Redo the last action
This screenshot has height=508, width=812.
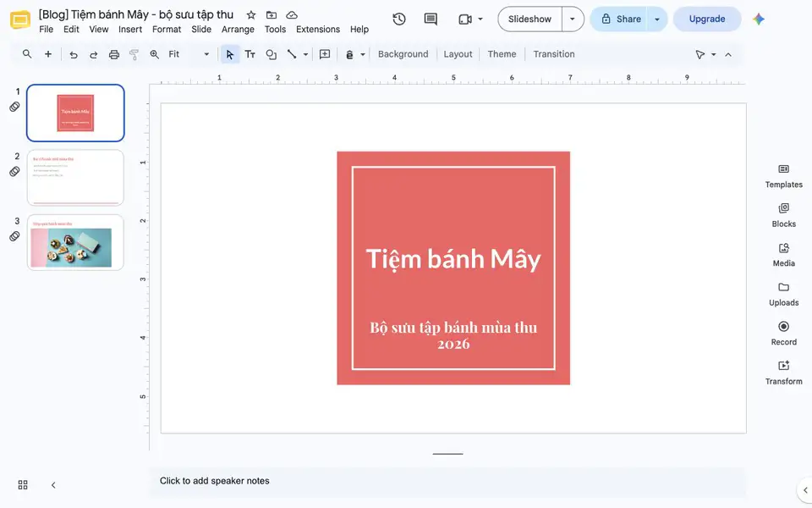[x=93, y=54]
